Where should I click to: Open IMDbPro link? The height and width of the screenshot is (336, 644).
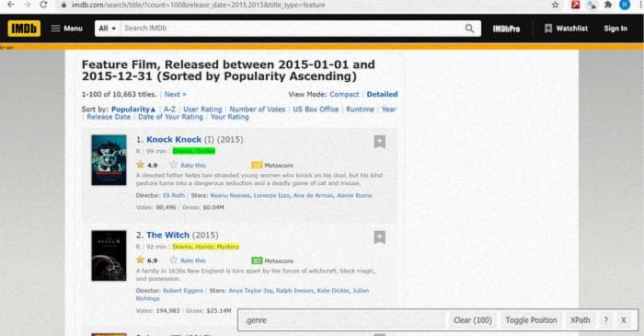click(506, 29)
